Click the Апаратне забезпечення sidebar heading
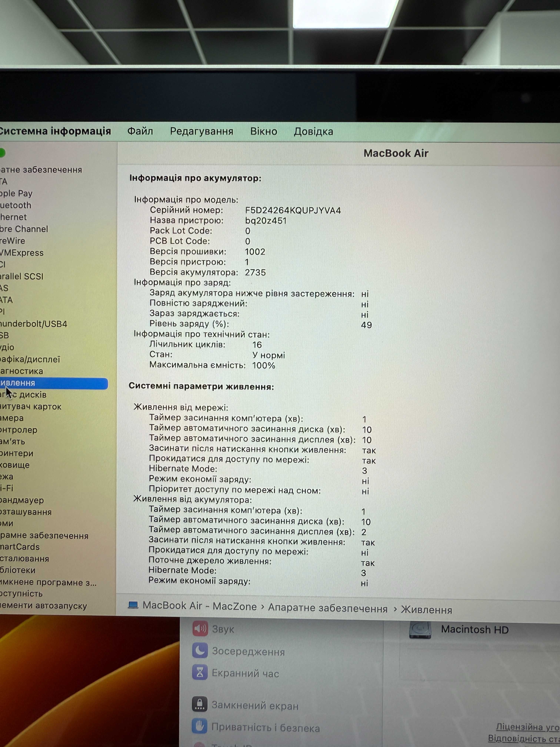This screenshot has width=560, height=747. coord(41,170)
